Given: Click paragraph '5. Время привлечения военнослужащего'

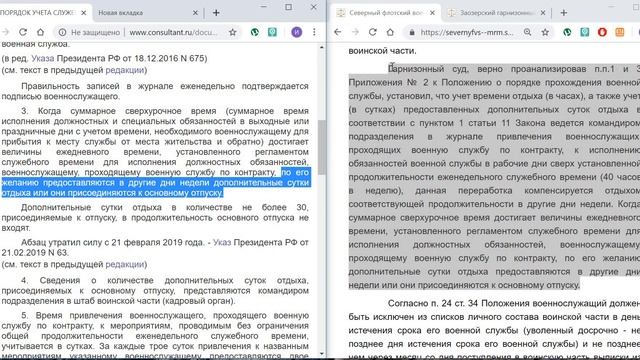Looking at the screenshot, I should click(155, 336).
